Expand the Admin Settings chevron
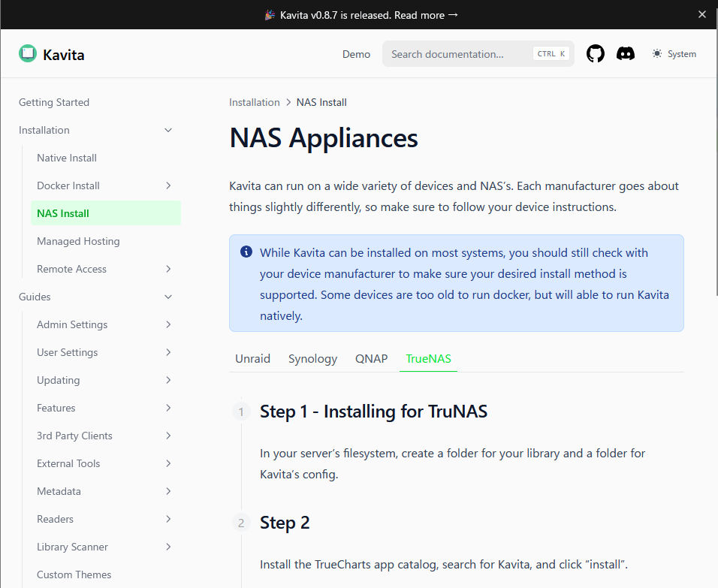 pyautogui.click(x=168, y=324)
